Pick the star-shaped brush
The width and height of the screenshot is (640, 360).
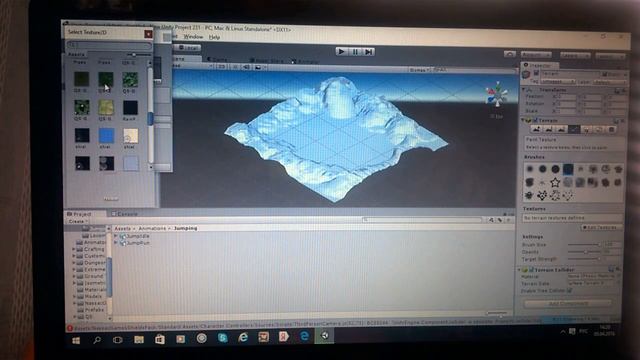pyautogui.click(x=555, y=182)
